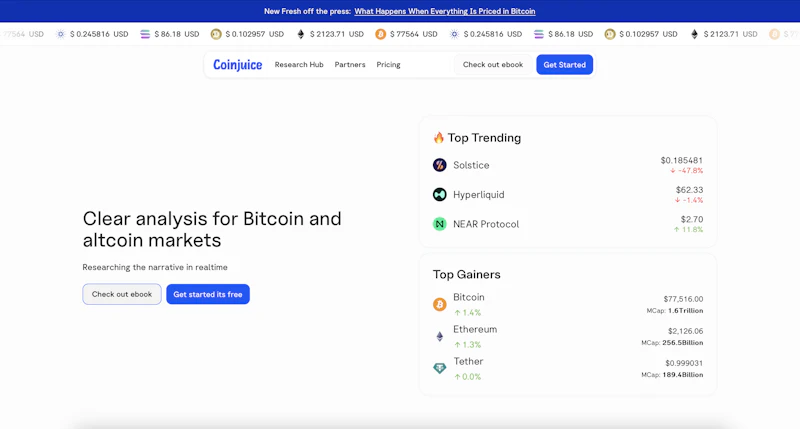Screen dimensions: 800x429
Task: Click the Ethereum name in Top Gainers
Action: [x=475, y=329]
